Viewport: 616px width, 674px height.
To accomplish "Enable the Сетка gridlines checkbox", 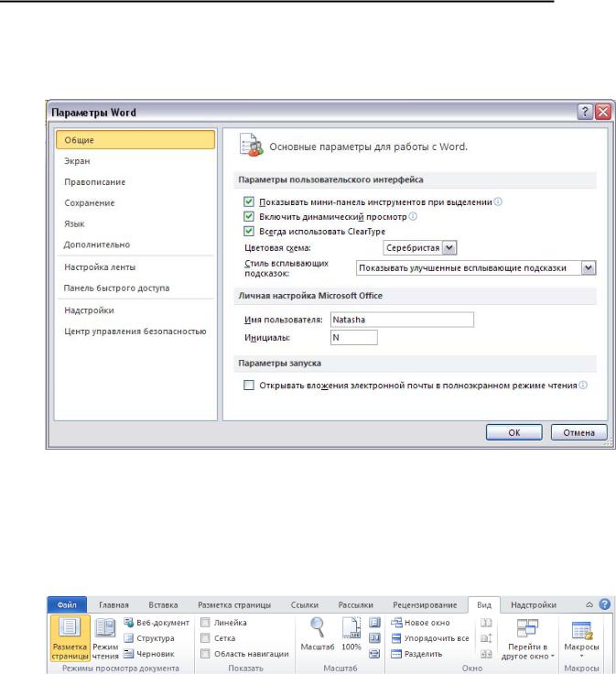I will tap(205, 638).
